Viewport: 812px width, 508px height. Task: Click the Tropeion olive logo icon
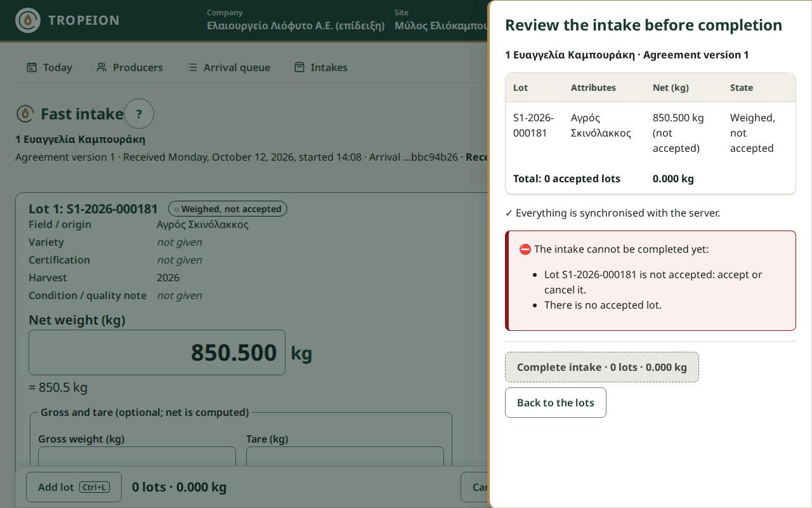[28, 20]
